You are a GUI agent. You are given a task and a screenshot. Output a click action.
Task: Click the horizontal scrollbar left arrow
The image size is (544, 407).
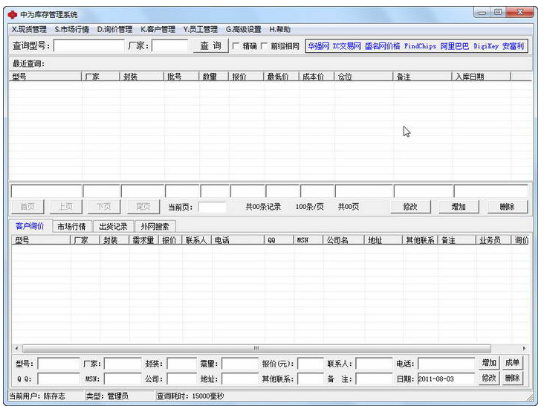(x=17, y=348)
